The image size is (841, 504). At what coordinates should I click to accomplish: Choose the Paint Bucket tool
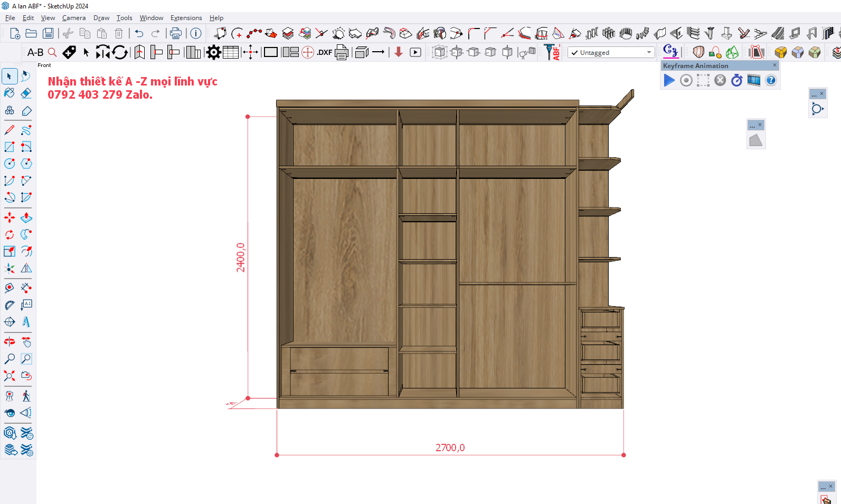[x=10, y=93]
